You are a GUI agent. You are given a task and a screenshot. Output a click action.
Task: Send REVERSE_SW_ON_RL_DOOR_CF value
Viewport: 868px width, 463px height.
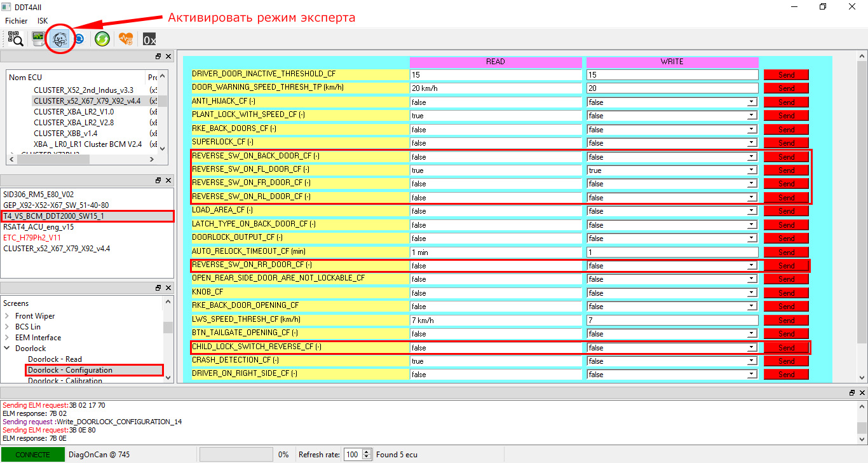[786, 198]
